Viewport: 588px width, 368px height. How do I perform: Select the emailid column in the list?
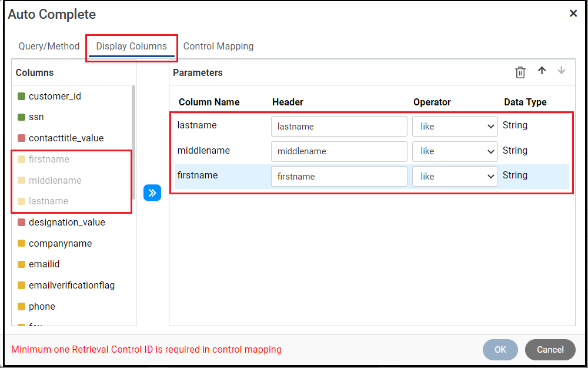pos(44,264)
